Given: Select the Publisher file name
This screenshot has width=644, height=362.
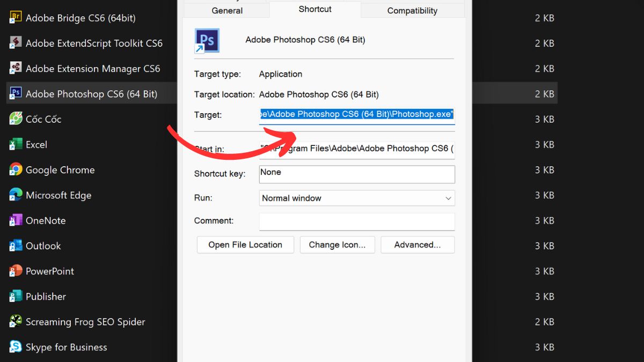Looking at the screenshot, I should 46,297.
